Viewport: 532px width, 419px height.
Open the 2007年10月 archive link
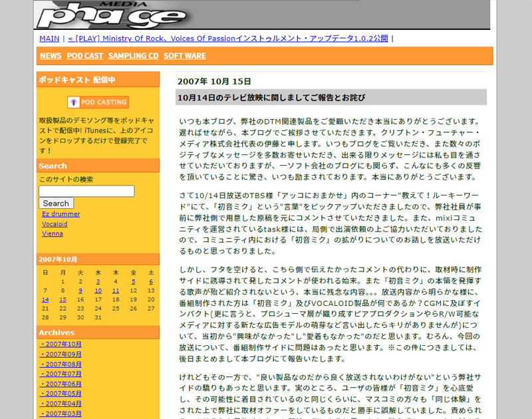61,345
